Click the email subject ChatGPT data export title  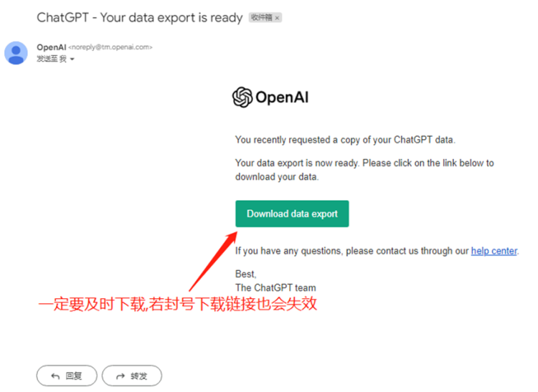[140, 17]
